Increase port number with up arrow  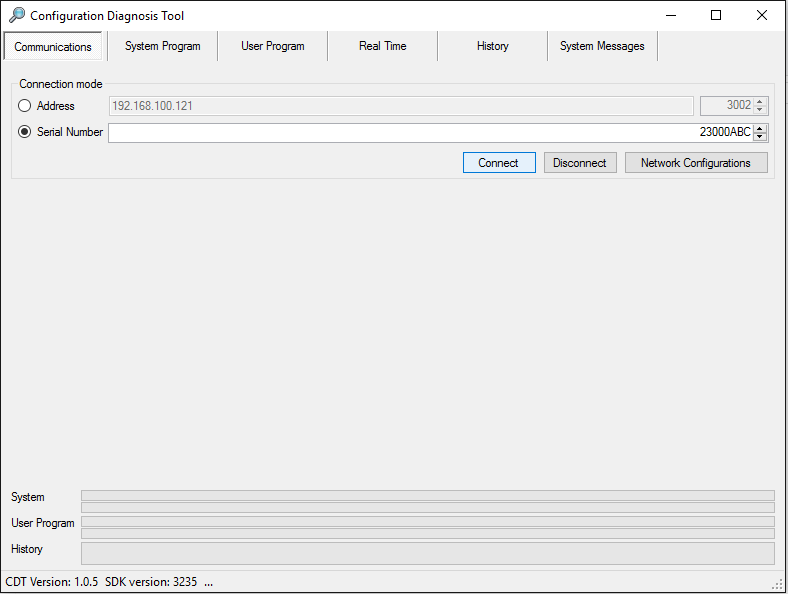761,102
